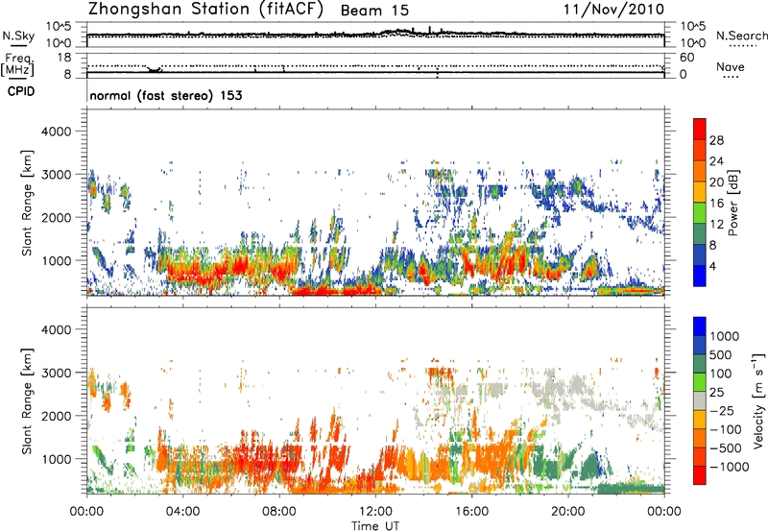Click the 'Zhongshan Station (fitACF)' title
Screen dimensions: 768x532
click(x=205, y=10)
